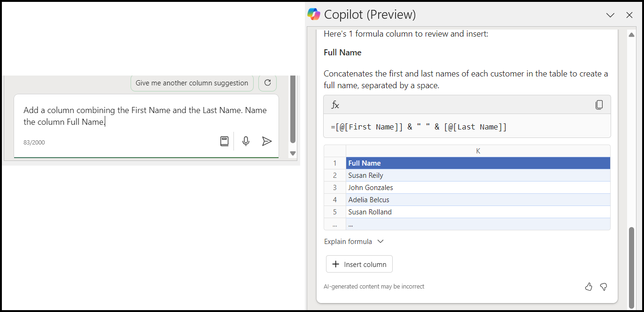Click the send prompt arrow icon
644x312 pixels.
pos(267,141)
